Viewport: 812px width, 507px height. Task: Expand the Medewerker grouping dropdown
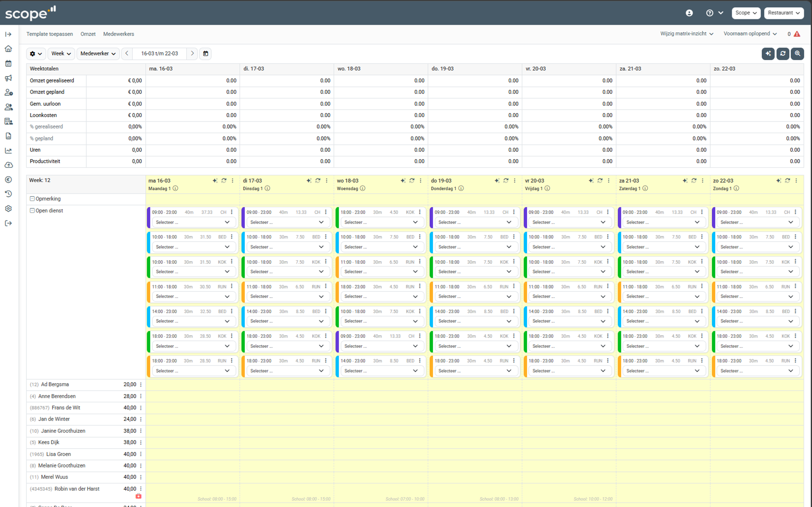click(98, 54)
